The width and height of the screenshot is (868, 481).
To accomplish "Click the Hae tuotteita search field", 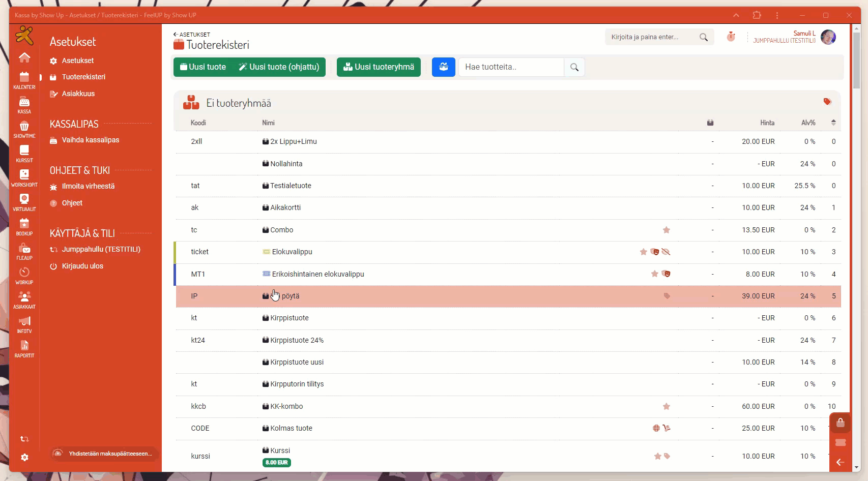I will click(511, 67).
